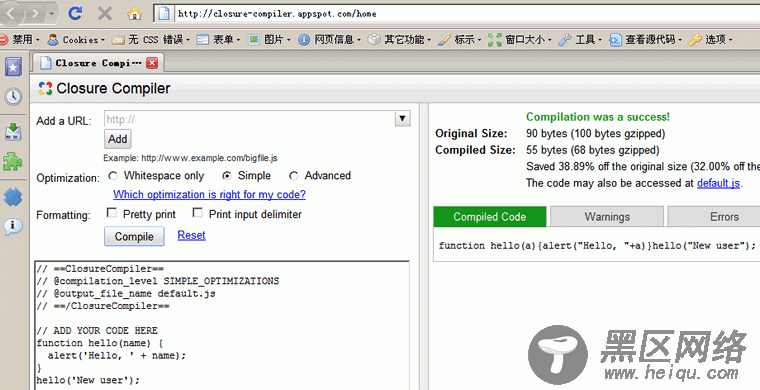The image size is (760, 390).
Task: Select Simple optimization radio button
Action: coord(226,176)
